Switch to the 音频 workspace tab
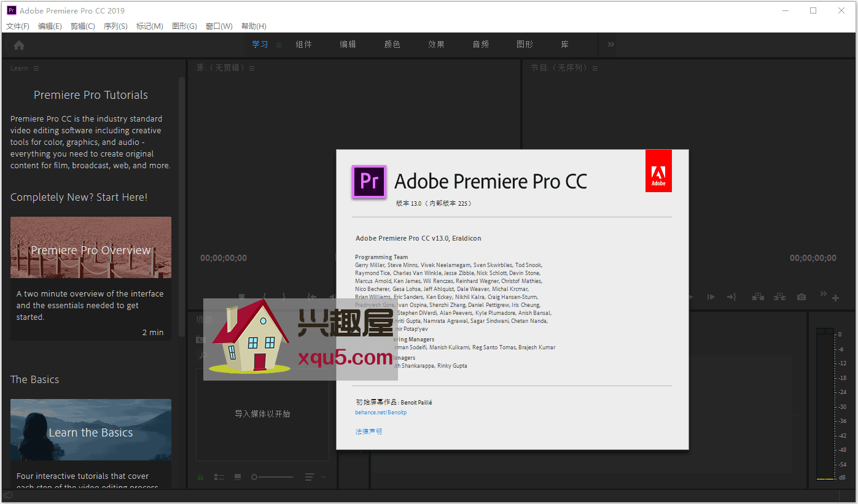This screenshot has width=858, height=504. (x=481, y=44)
